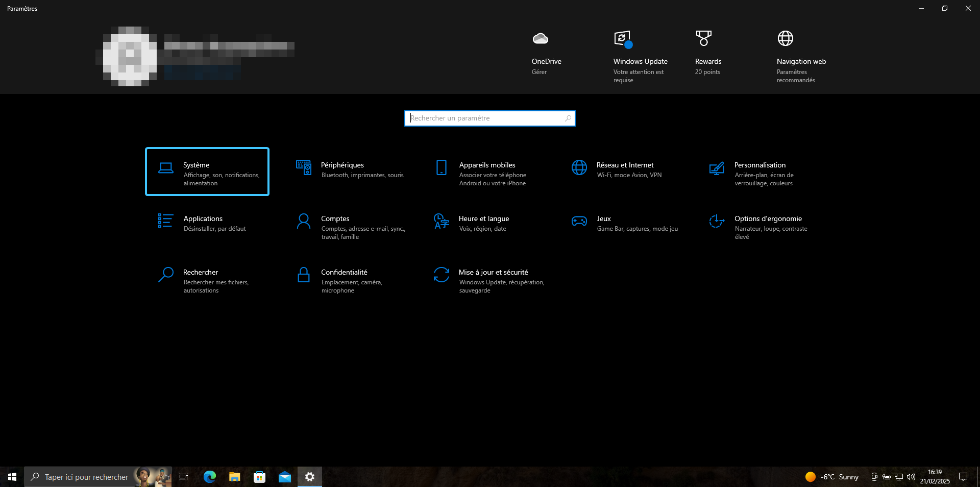The height and width of the screenshot is (487, 980).
Task: Click 'Voix, région, date' description
Action: coord(482,229)
